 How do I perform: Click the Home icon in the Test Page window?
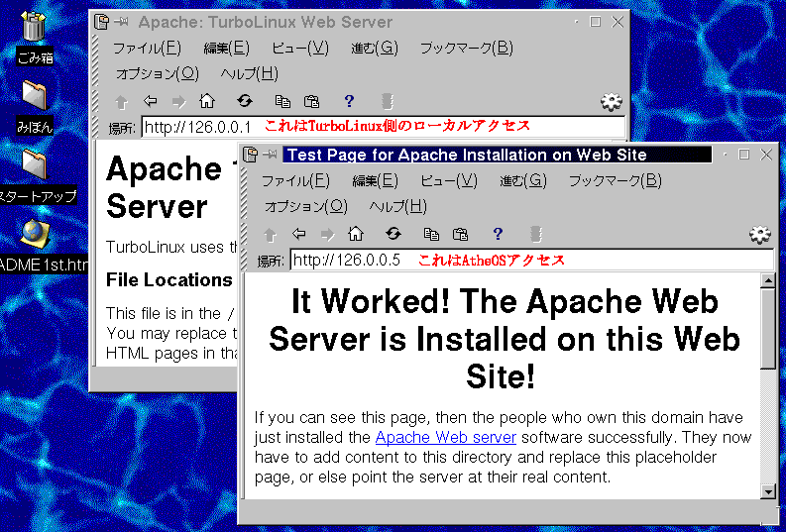tap(356, 234)
